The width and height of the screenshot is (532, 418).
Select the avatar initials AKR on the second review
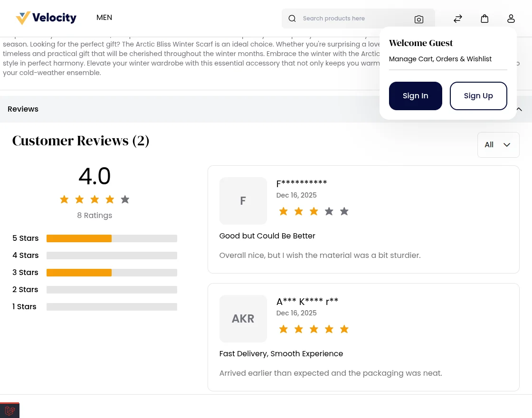pos(243,318)
